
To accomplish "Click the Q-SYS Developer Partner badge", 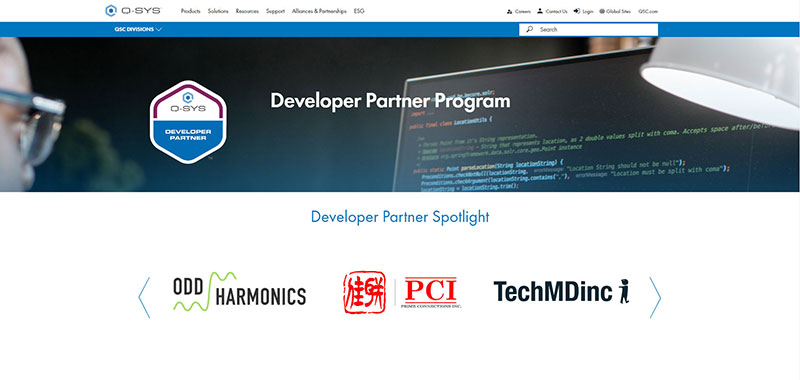I will (x=188, y=122).
